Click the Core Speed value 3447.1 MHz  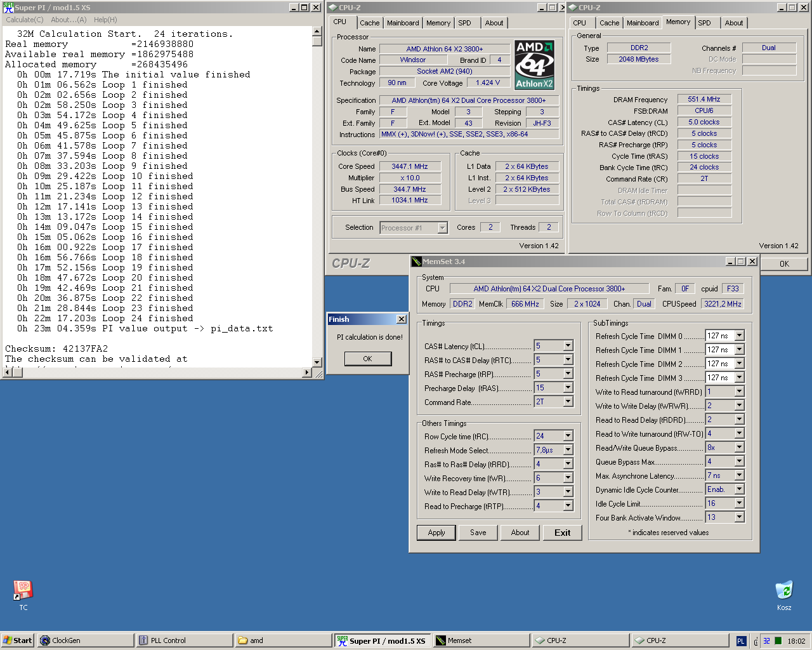coord(410,166)
